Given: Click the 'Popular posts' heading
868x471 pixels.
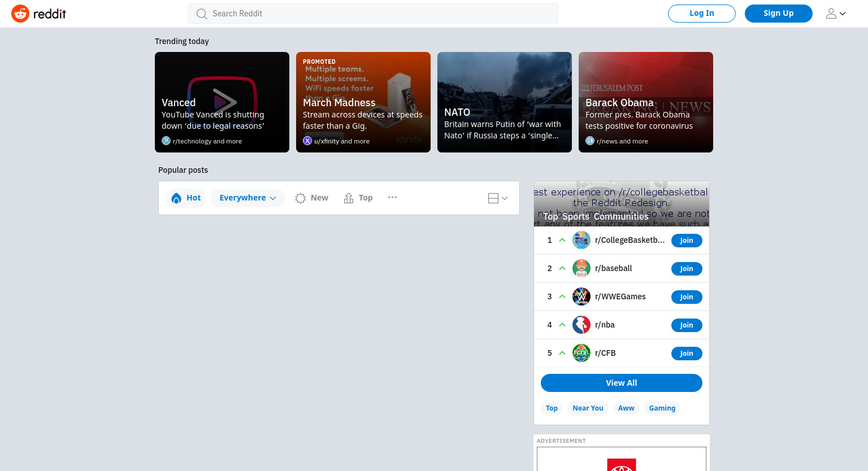Looking at the screenshot, I should click(183, 170).
